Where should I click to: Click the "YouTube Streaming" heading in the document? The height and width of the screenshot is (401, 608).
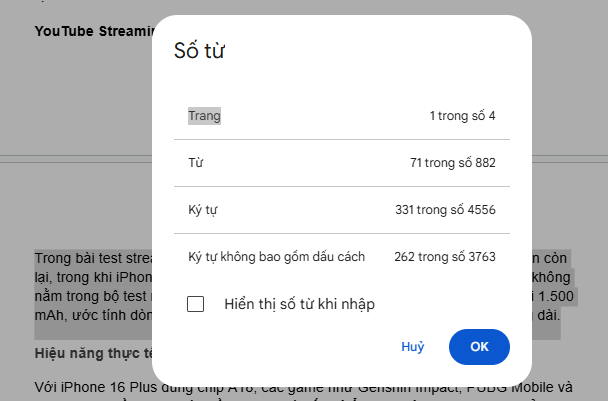[92, 31]
